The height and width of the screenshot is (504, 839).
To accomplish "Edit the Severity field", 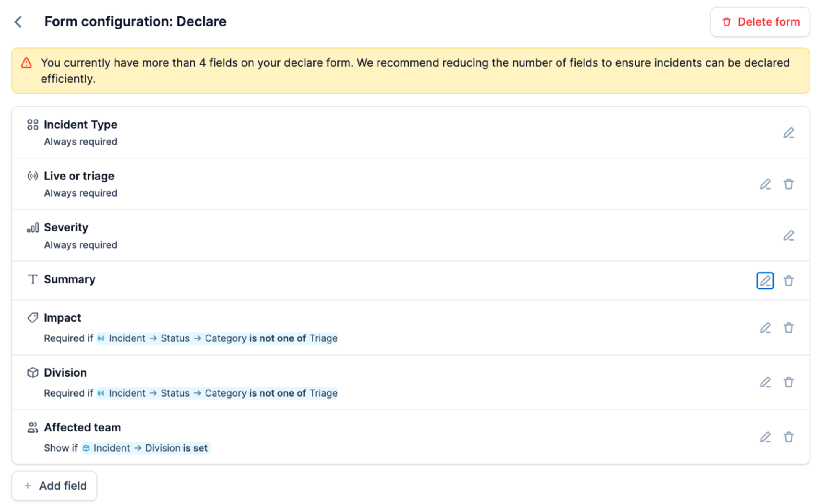I will (788, 236).
